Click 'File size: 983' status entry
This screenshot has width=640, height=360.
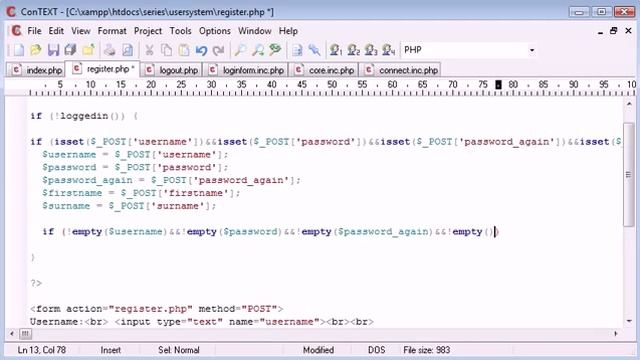click(427, 350)
